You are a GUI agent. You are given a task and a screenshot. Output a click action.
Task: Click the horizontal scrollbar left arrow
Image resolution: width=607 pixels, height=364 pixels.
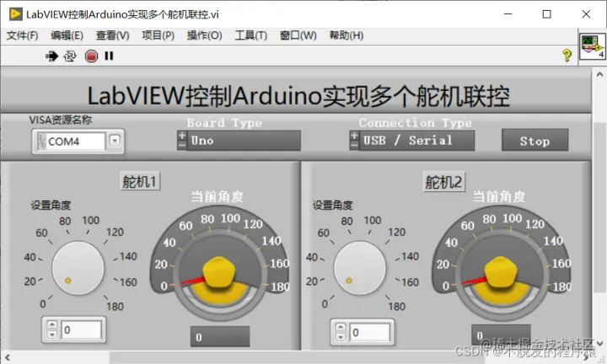tap(8, 357)
